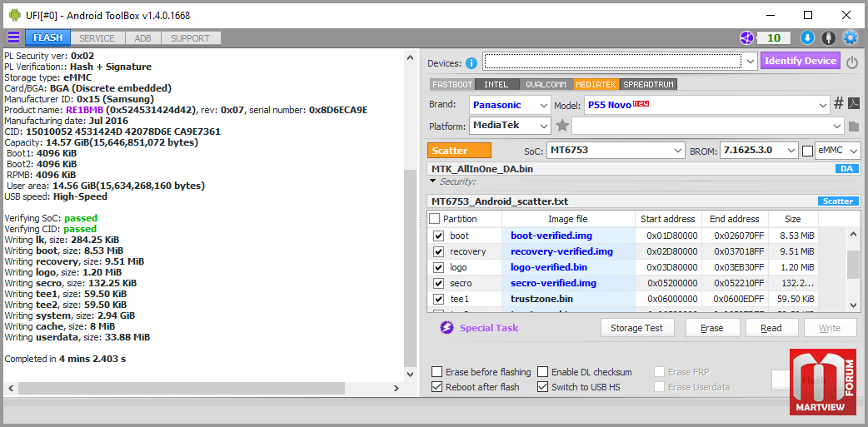Click the hash symbol beside Model

pyautogui.click(x=839, y=103)
